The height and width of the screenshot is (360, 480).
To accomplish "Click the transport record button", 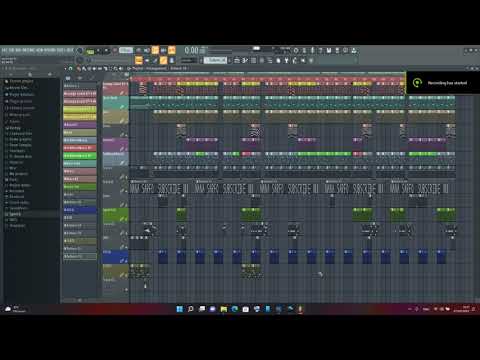I will 115,51.
